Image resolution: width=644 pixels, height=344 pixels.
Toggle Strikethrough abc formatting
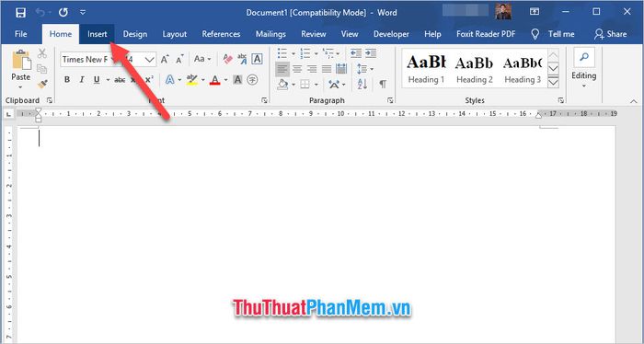(120, 80)
